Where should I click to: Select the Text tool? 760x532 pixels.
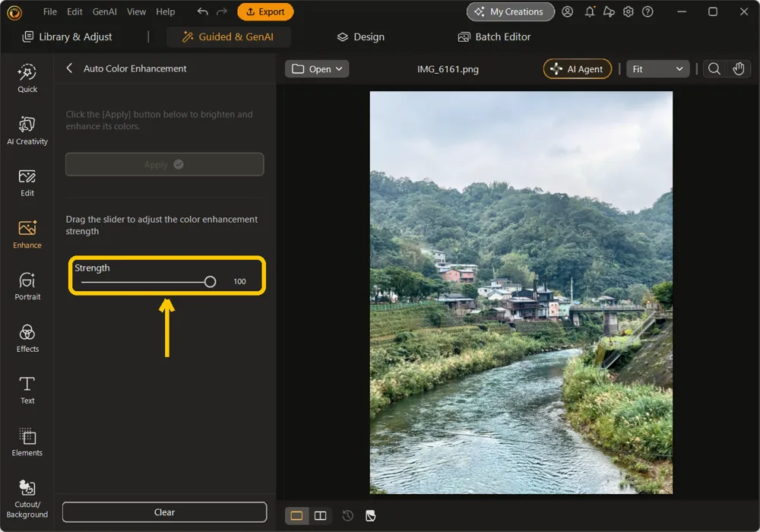point(27,391)
